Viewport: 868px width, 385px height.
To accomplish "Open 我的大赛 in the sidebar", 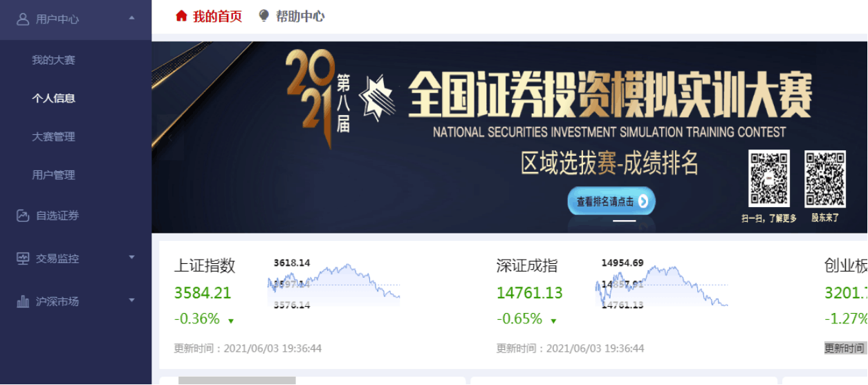I will click(53, 60).
